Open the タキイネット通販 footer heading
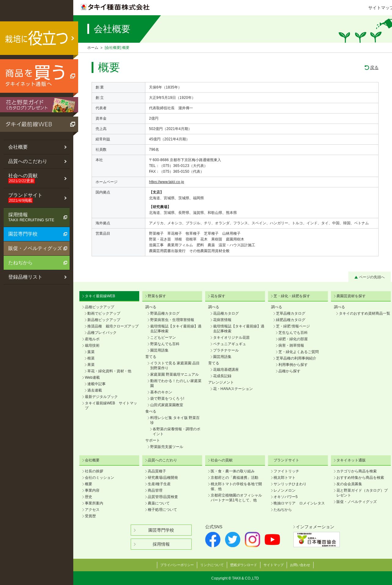 [x=361, y=460]
